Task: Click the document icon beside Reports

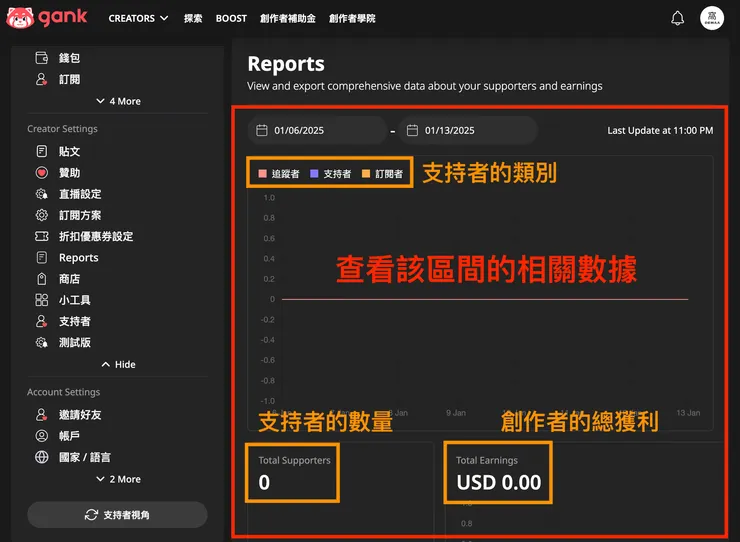Action: pyautogui.click(x=42, y=257)
